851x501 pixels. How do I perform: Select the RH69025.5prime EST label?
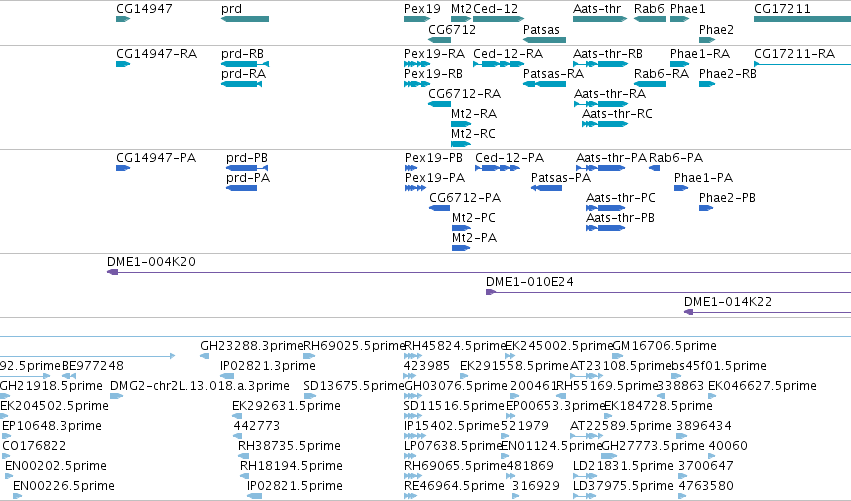354,346
